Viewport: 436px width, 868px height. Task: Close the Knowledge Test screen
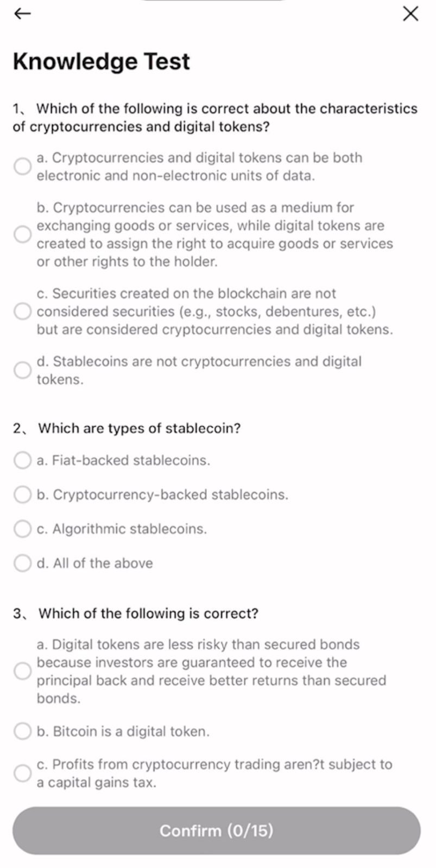[410, 14]
